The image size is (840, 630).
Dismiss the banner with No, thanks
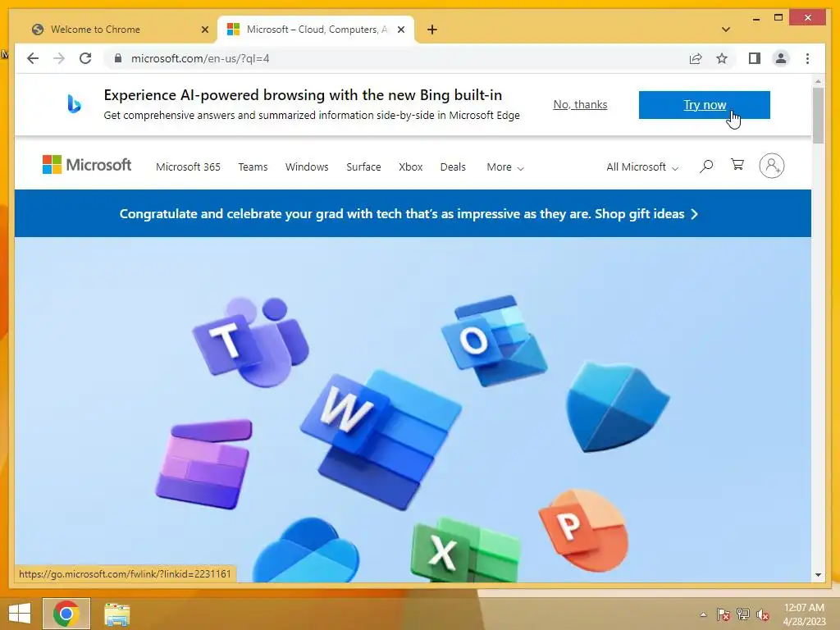(x=580, y=104)
